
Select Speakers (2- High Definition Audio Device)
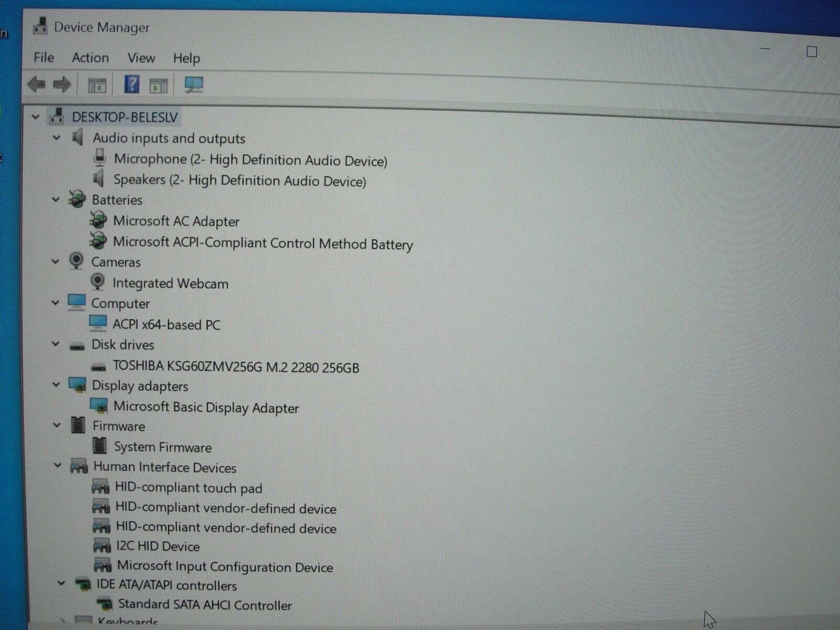point(239,180)
